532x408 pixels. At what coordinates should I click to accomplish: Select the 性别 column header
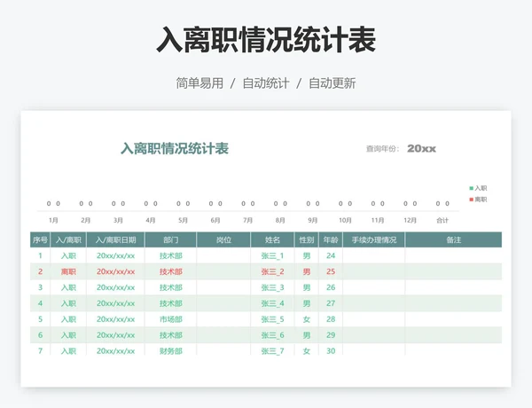pos(307,240)
